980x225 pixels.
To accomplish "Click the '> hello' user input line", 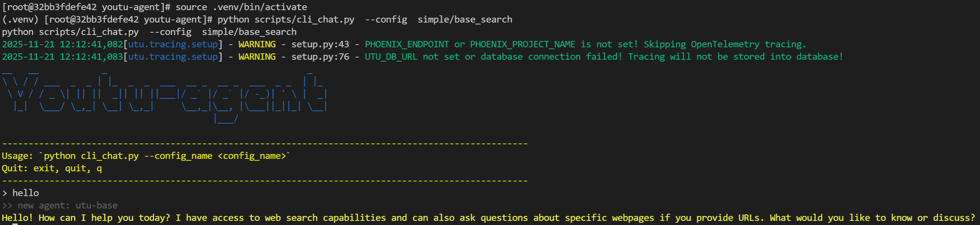I will point(21,193).
